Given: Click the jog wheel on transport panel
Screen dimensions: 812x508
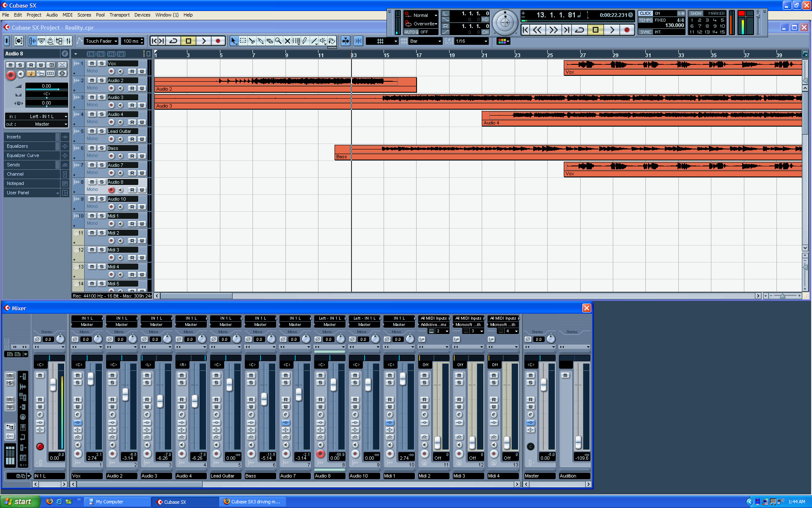Looking at the screenshot, I should point(505,22).
